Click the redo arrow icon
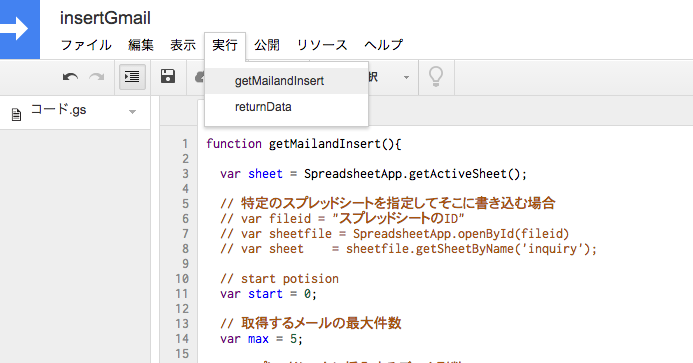The height and width of the screenshot is (363, 693). [x=97, y=77]
